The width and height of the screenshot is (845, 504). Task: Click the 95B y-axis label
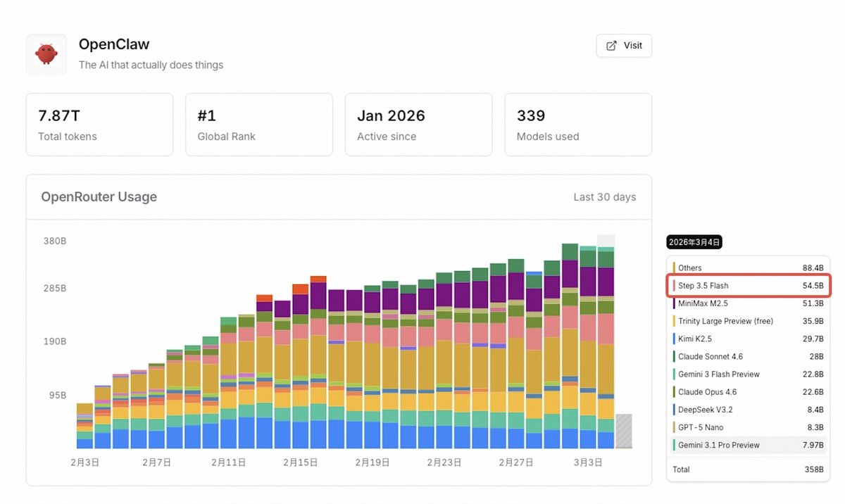(57, 395)
